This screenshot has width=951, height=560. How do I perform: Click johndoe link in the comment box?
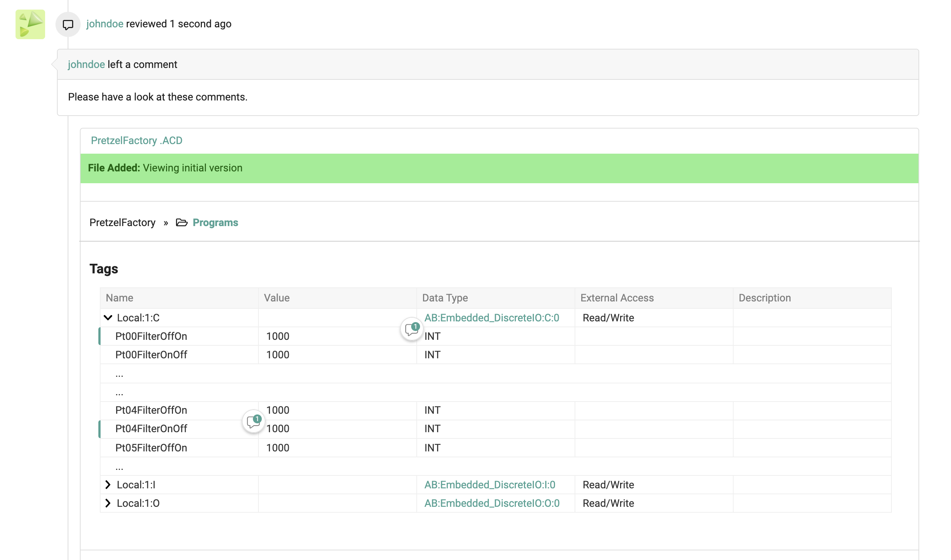click(86, 65)
